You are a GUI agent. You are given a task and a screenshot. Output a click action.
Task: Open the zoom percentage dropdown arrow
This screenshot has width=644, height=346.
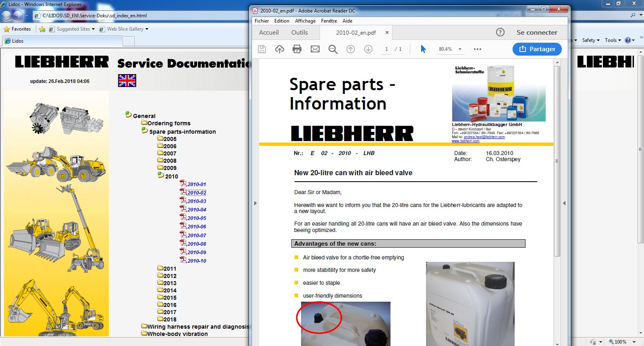tap(460, 49)
